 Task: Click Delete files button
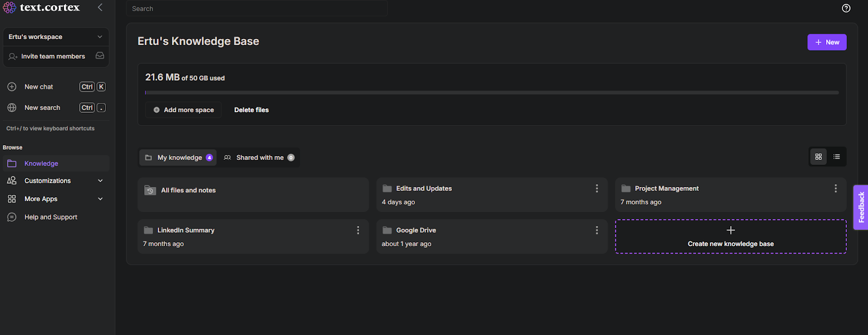pyautogui.click(x=252, y=110)
